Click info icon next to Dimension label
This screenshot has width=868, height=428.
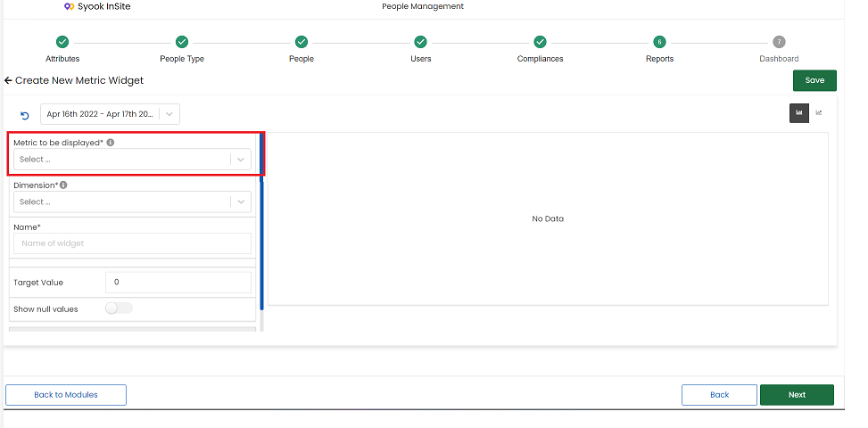[63, 185]
